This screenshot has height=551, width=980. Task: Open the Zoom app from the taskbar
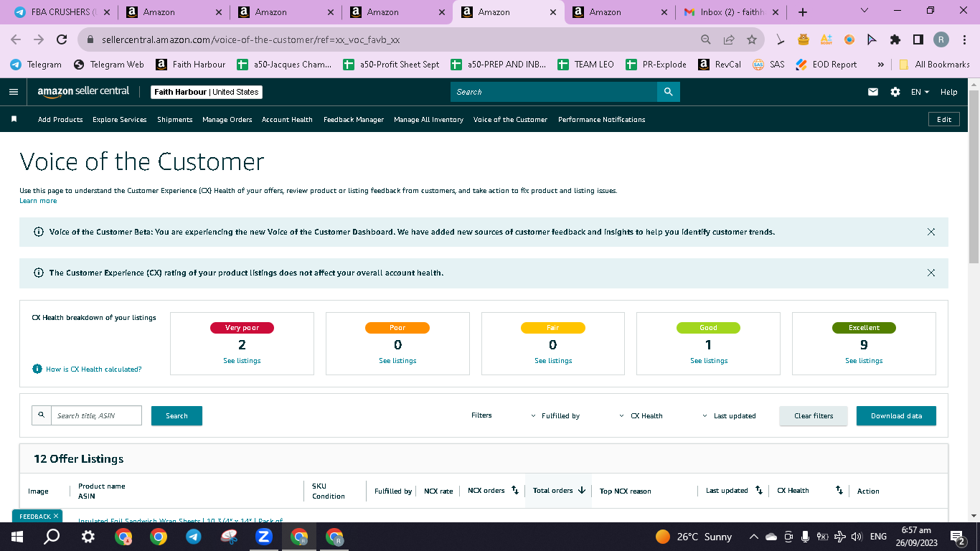263,537
